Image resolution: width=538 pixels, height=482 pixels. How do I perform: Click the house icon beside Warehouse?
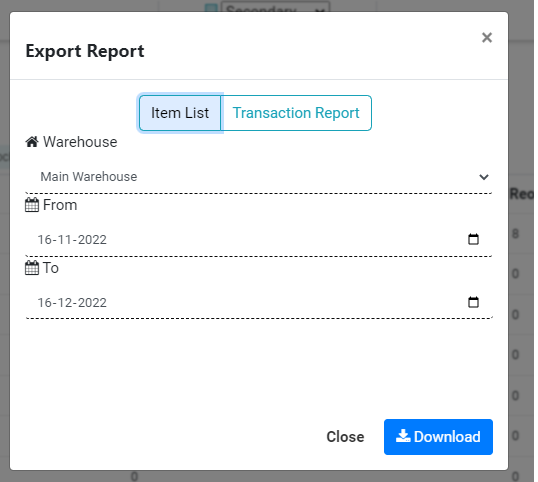[32, 142]
